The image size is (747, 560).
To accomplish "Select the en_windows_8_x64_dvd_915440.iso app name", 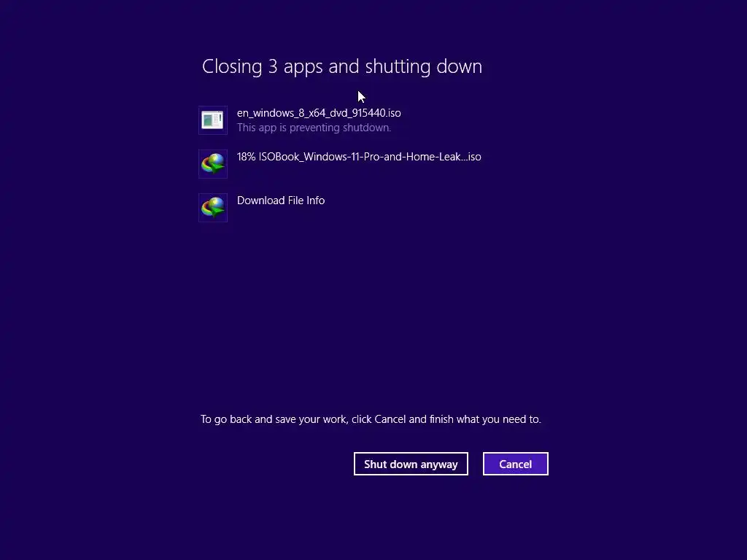I will tap(319, 113).
